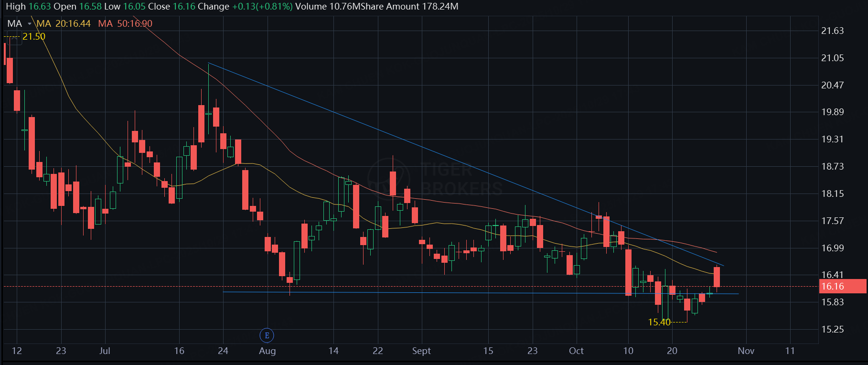Click the 10 date axis label
Image resolution: width=868 pixels, height=365 pixels.
click(628, 351)
